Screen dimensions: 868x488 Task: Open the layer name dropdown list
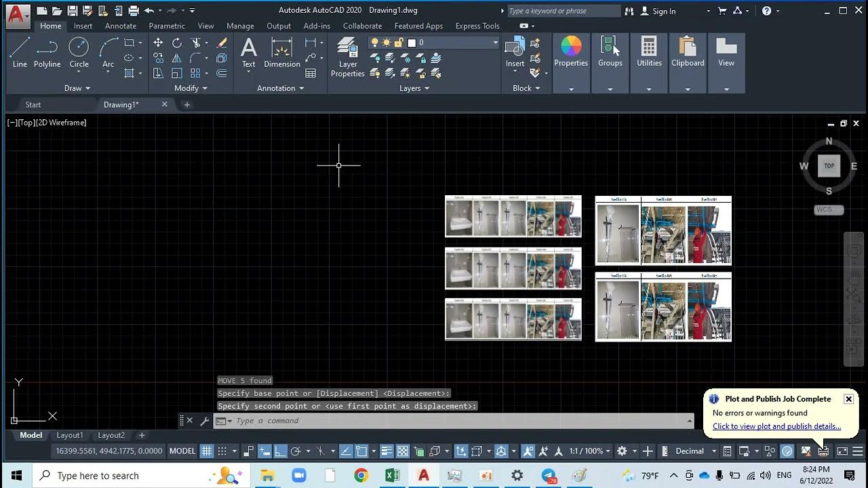tap(495, 43)
